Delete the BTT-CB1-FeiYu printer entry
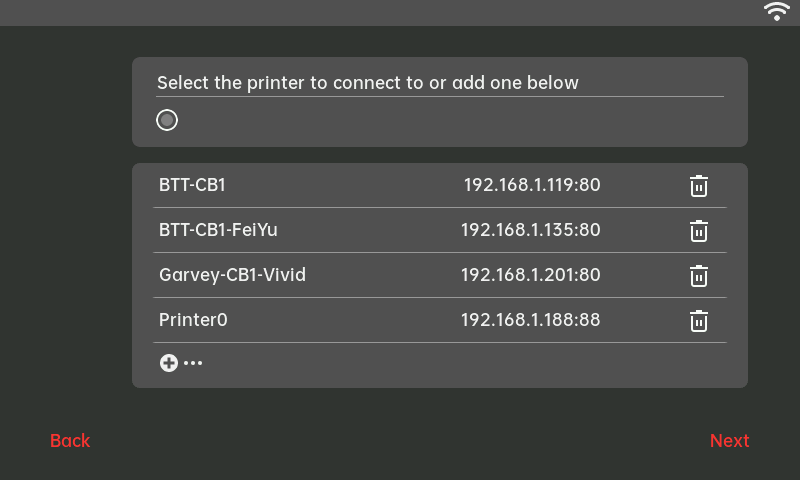Screen dimensions: 800x480 [x=699, y=231]
